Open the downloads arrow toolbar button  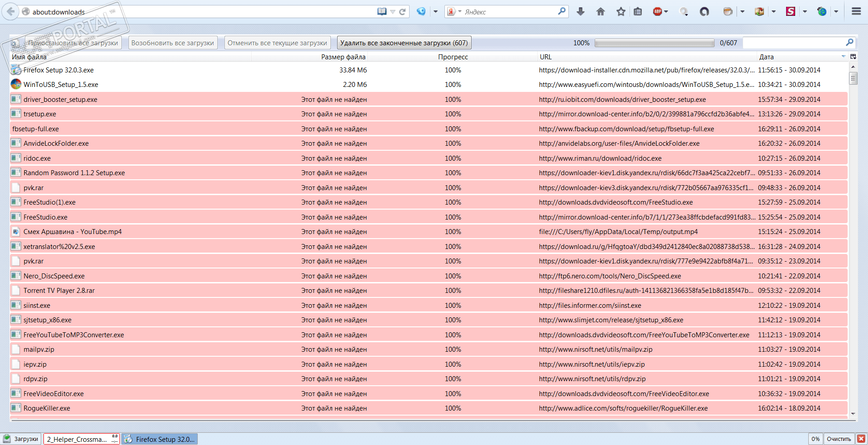pos(581,12)
